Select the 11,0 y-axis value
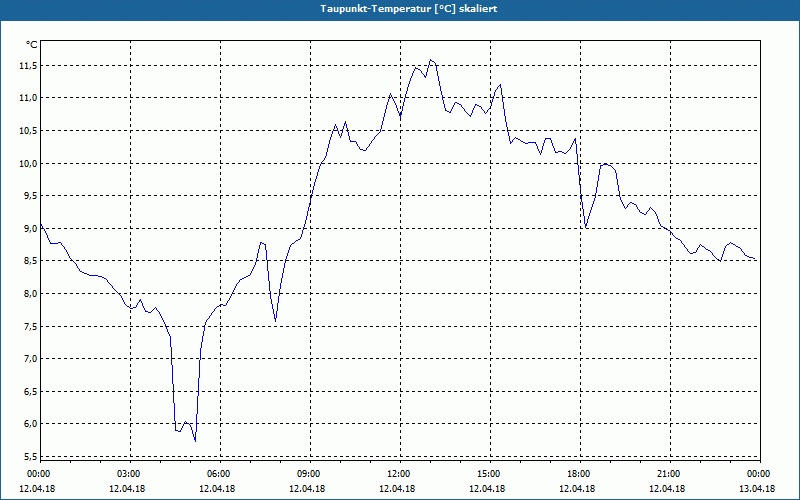This screenshot has height=500, width=800. pos(29,98)
